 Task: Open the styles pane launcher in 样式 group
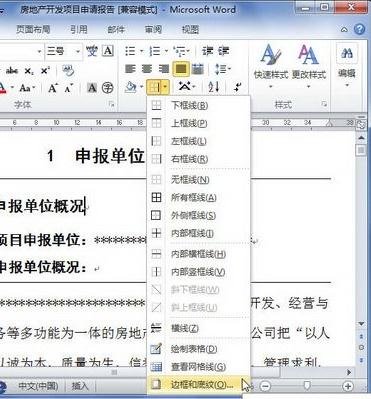pyautogui.click(x=324, y=105)
